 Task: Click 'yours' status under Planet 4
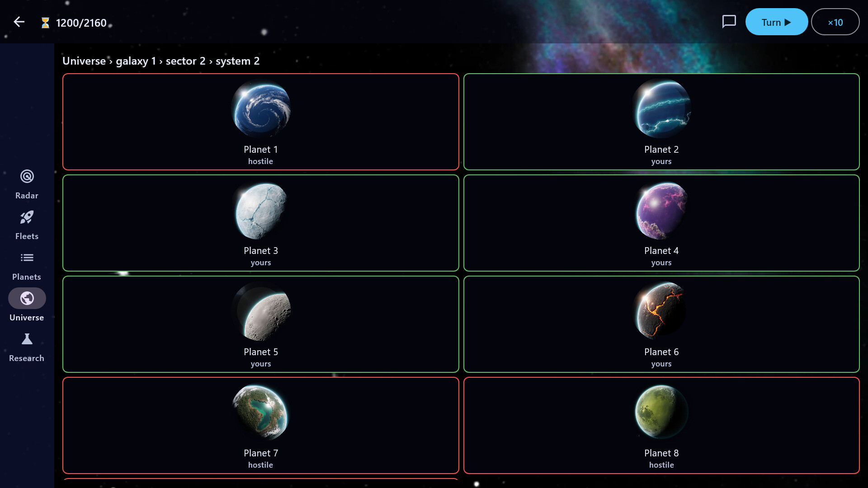coord(661,263)
